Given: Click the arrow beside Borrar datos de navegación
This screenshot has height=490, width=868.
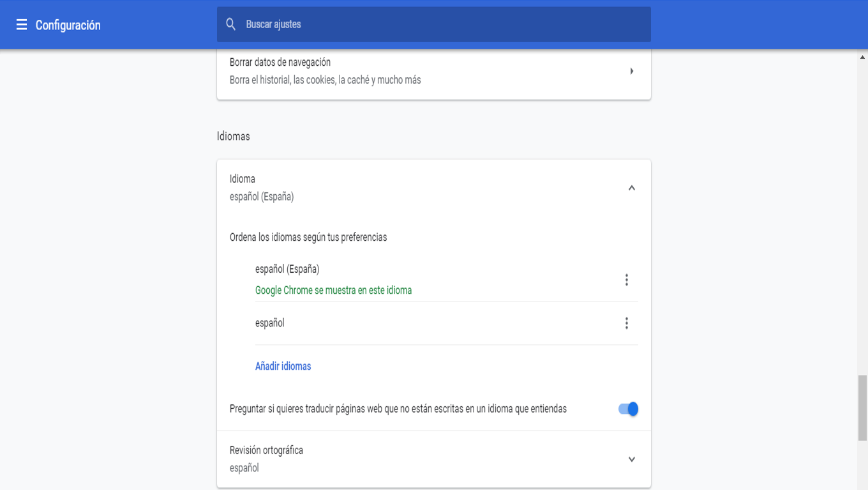Looking at the screenshot, I should 631,71.
